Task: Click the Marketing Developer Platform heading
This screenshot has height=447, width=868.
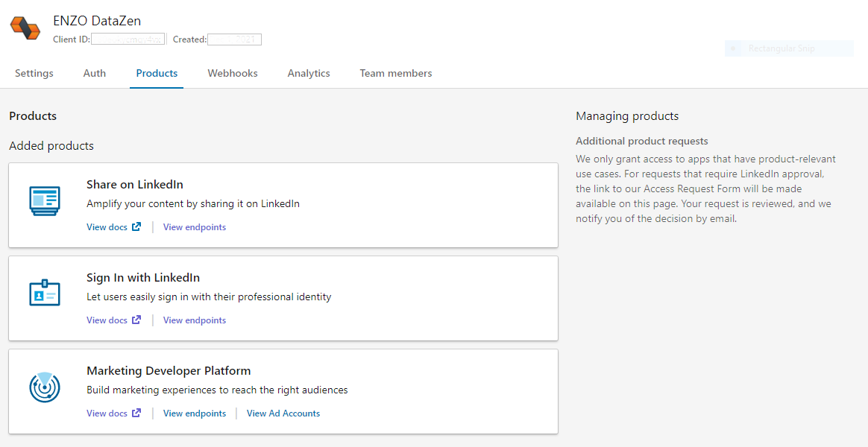Action: pyautogui.click(x=169, y=371)
